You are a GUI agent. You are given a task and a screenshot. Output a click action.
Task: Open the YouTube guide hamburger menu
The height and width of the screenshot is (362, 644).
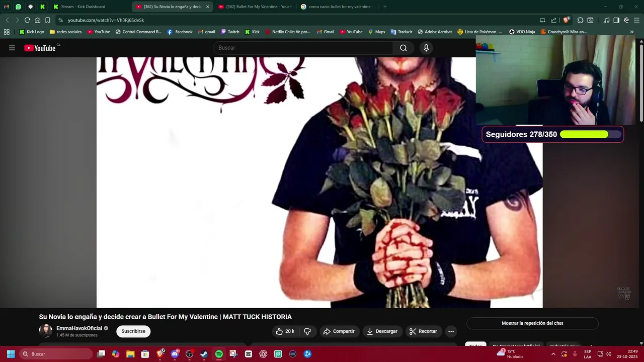click(x=12, y=48)
